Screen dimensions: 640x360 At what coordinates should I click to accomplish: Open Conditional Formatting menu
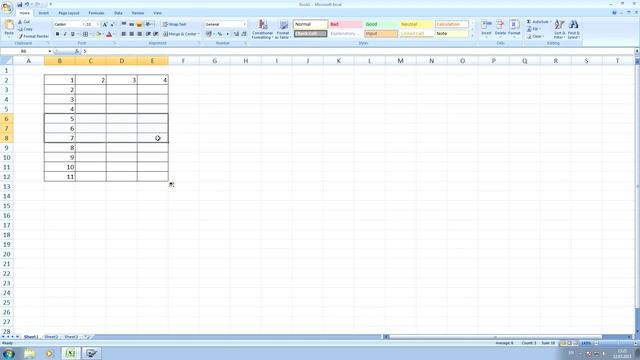point(262,29)
